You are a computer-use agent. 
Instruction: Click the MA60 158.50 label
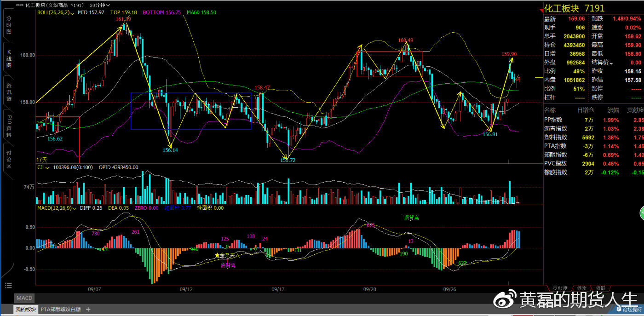point(201,12)
